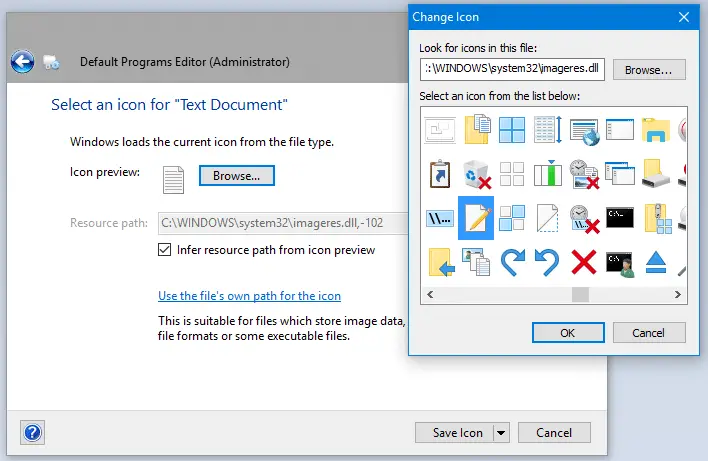The image size is (708, 461).
Task: Click the icon list horizontal scrollbar thumb
Action: coord(580,294)
